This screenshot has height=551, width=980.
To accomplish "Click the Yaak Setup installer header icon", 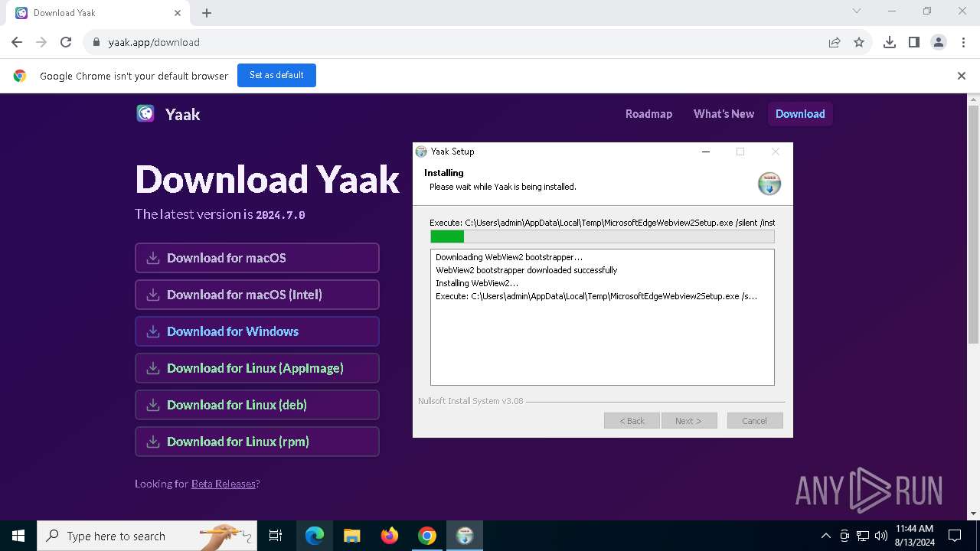I will click(x=769, y=184).
